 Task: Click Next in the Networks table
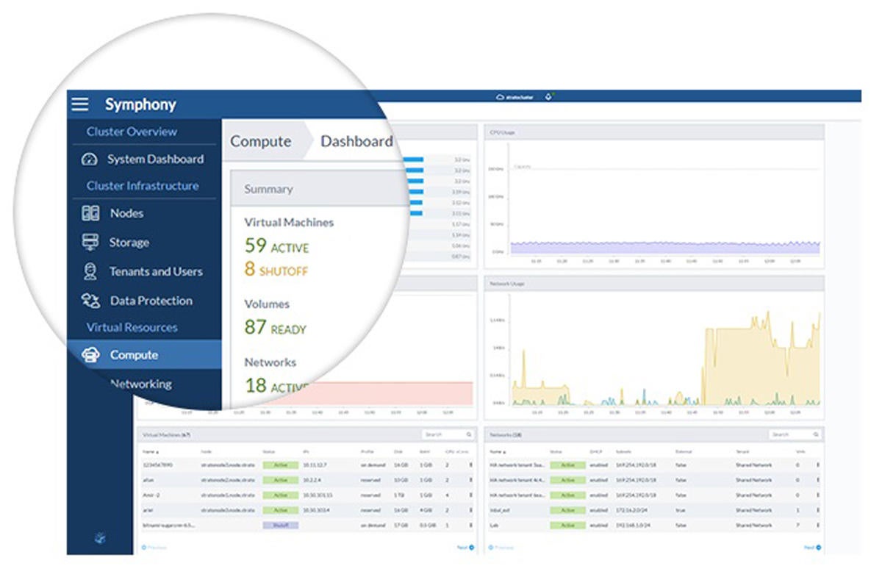[x=812, y=548]
